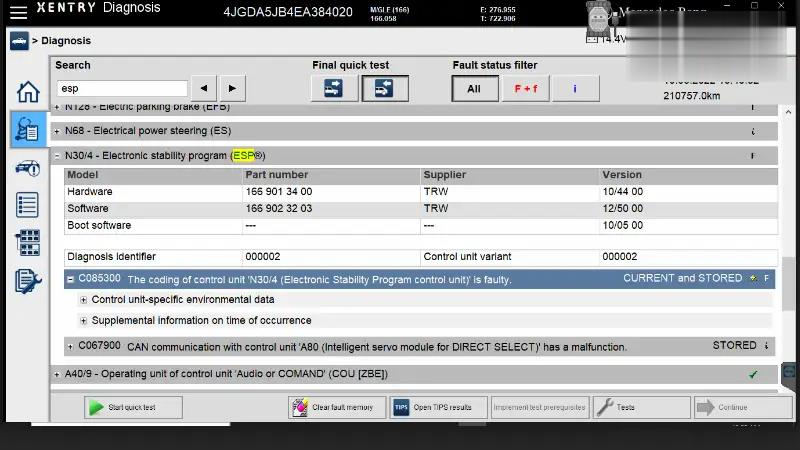The width and height of the screenshot is (800, 450).
Task: Click the Diagnosis breadcrumb text
Action: pyautogui.click(x=66, y=41)
